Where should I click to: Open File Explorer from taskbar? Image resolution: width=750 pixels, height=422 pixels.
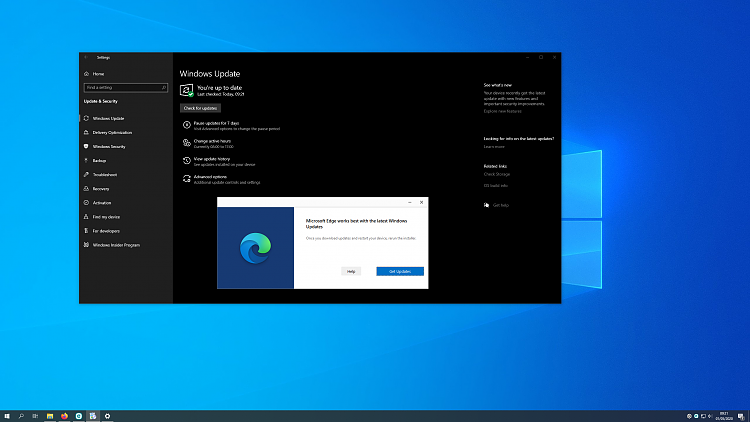(50, 416)
